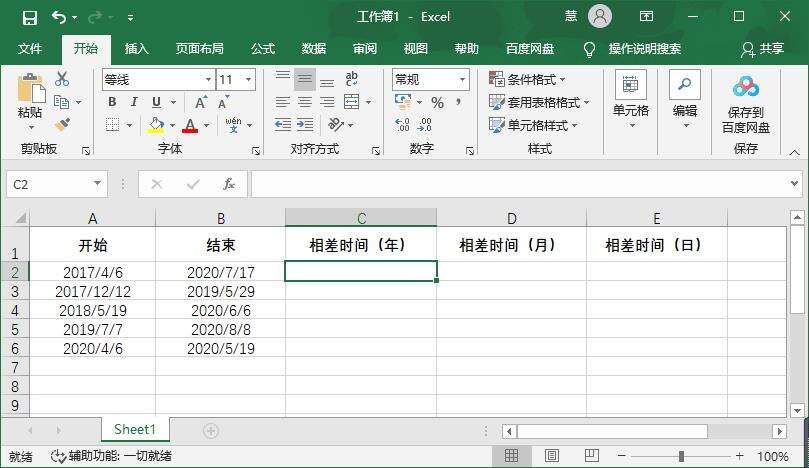
Task: Decrease font size with smaller A icon
Action: [223, 102]
